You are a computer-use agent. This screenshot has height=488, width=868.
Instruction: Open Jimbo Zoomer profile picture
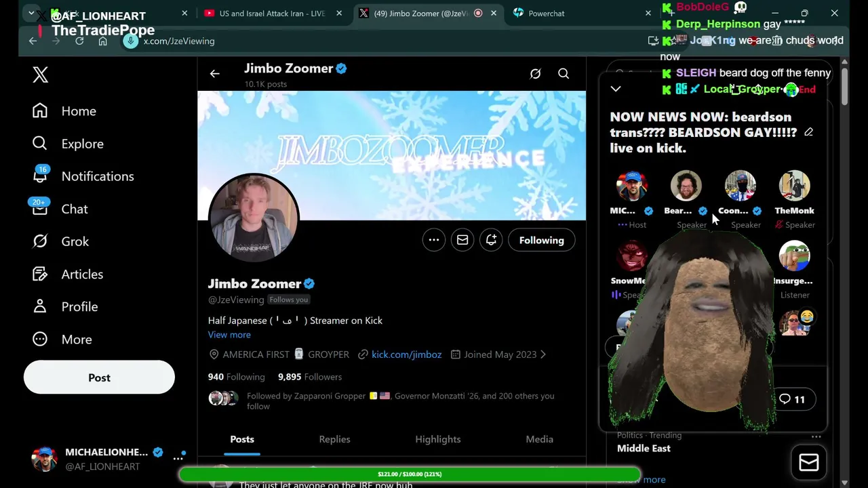[x=254, y=218]
